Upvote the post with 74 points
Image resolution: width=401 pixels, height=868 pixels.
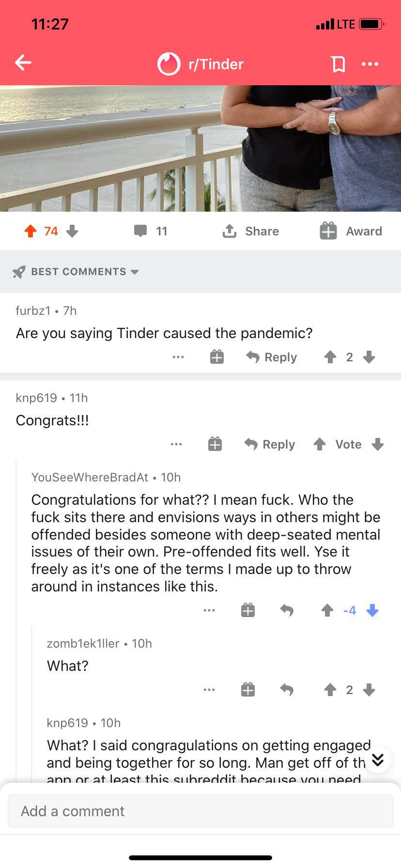click(31, 231)
